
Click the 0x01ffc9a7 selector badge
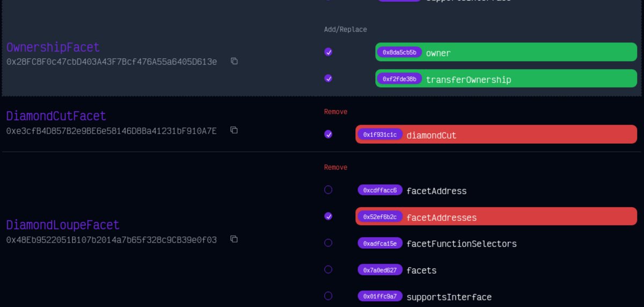click(380, 296)
